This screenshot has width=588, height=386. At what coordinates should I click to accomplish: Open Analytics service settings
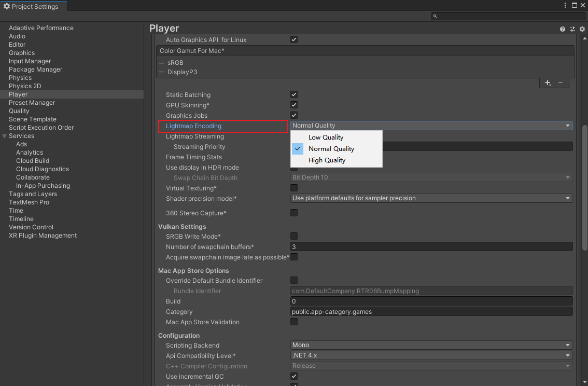[x=30, y=153]
